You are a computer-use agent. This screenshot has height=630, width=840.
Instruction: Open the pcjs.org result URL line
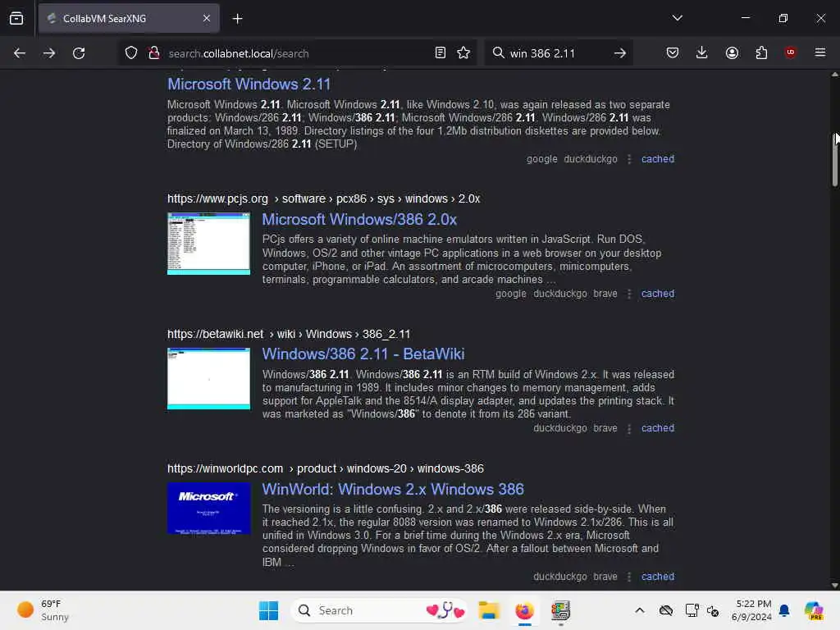(x=323, y=199)
